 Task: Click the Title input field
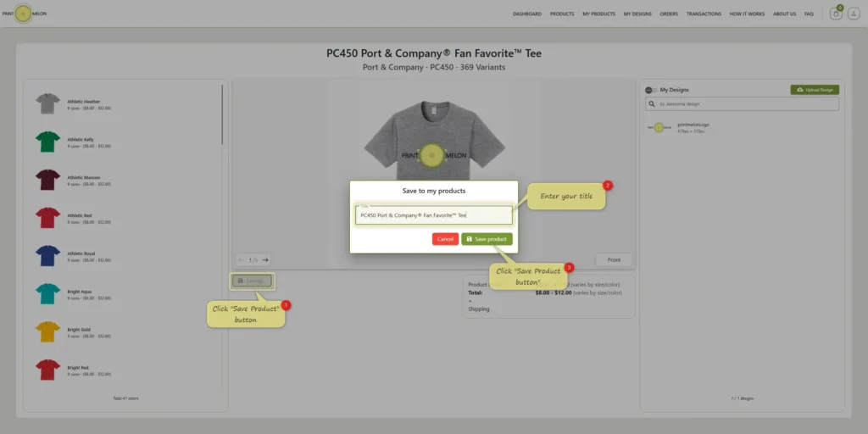click(433, 215)
